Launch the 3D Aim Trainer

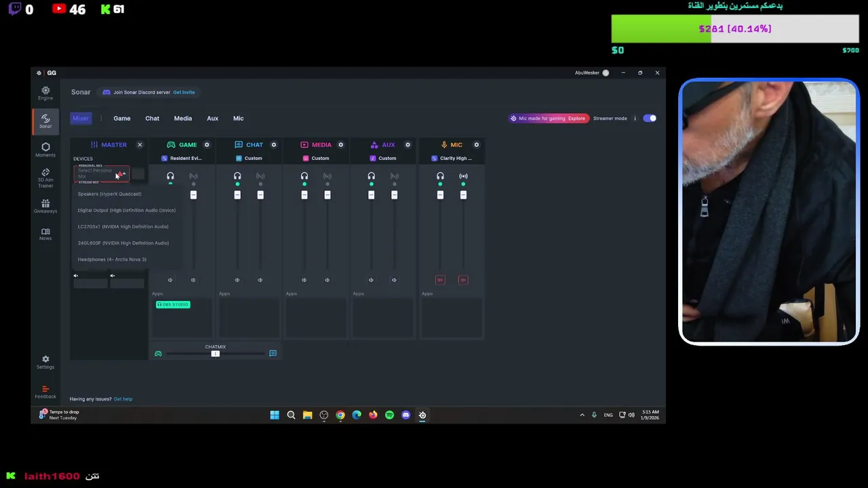pyautogui.click(x=45, y=178)
